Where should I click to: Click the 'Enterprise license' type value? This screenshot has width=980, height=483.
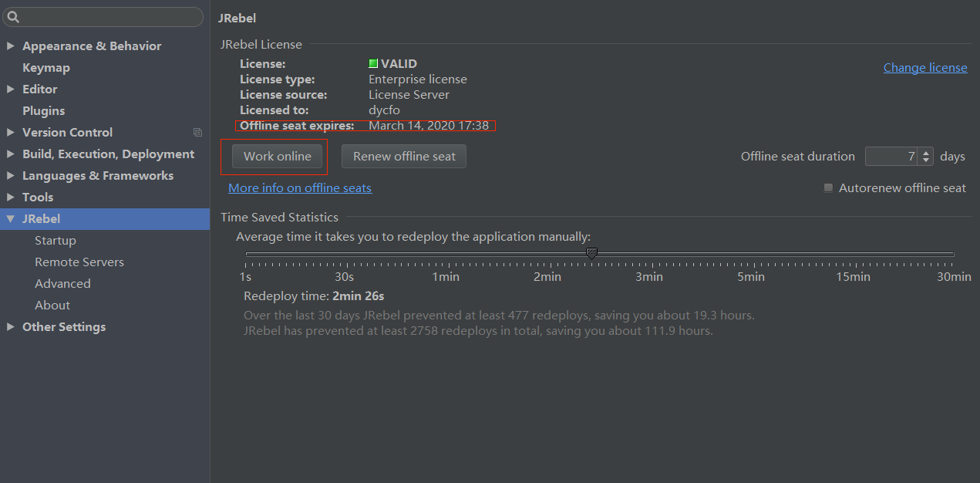pyautogui.click(x=418, y=79)
